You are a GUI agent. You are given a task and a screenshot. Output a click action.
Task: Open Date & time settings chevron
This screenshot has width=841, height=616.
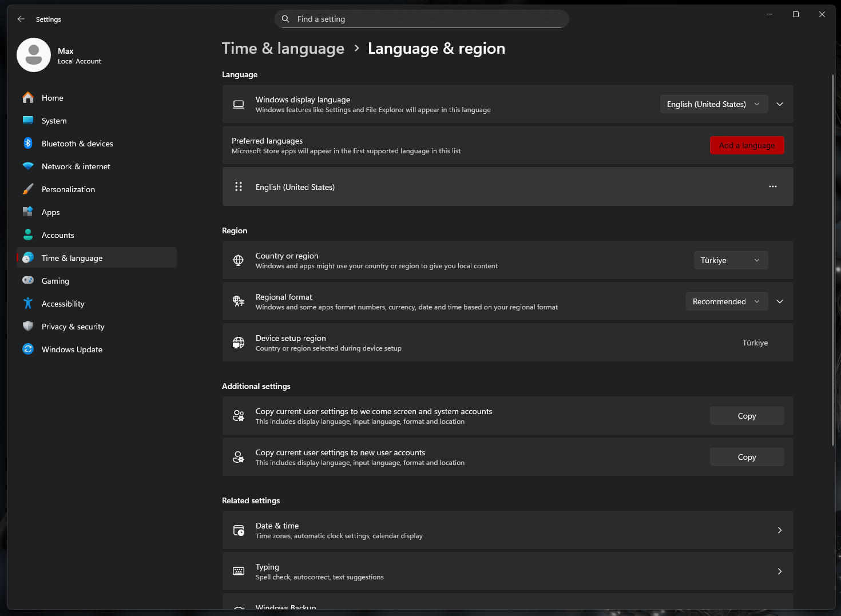(x=780, y=530)
